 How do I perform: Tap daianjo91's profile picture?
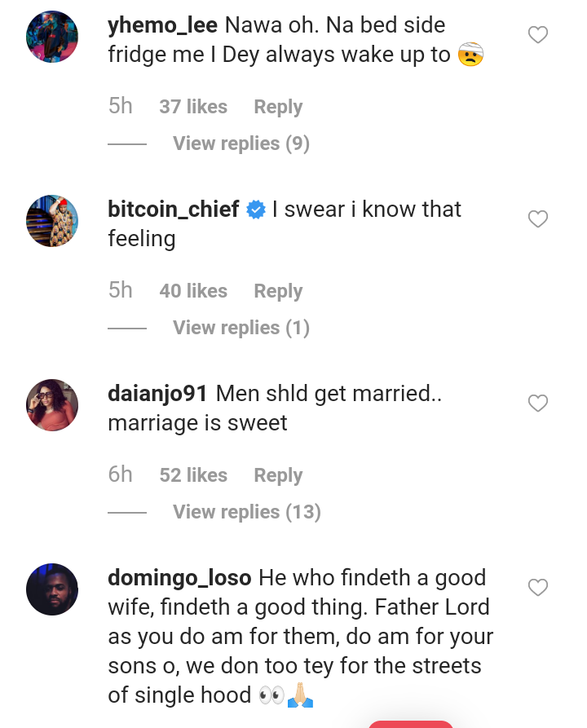click(52, 405)
